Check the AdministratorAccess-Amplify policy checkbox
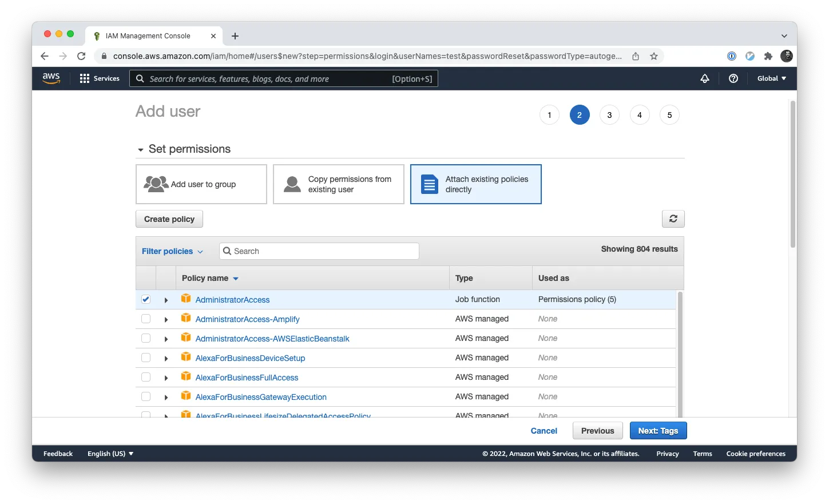Screen dimensions: 829x504 point(146,319)
